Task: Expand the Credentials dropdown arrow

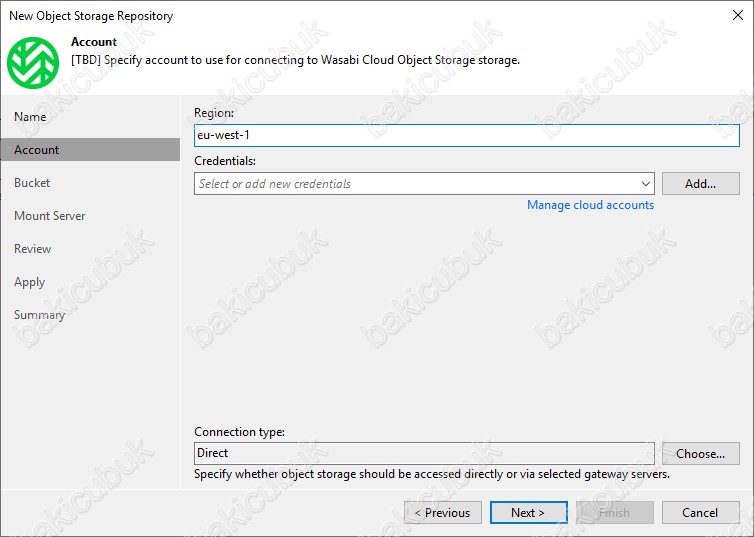Action: 645,184
